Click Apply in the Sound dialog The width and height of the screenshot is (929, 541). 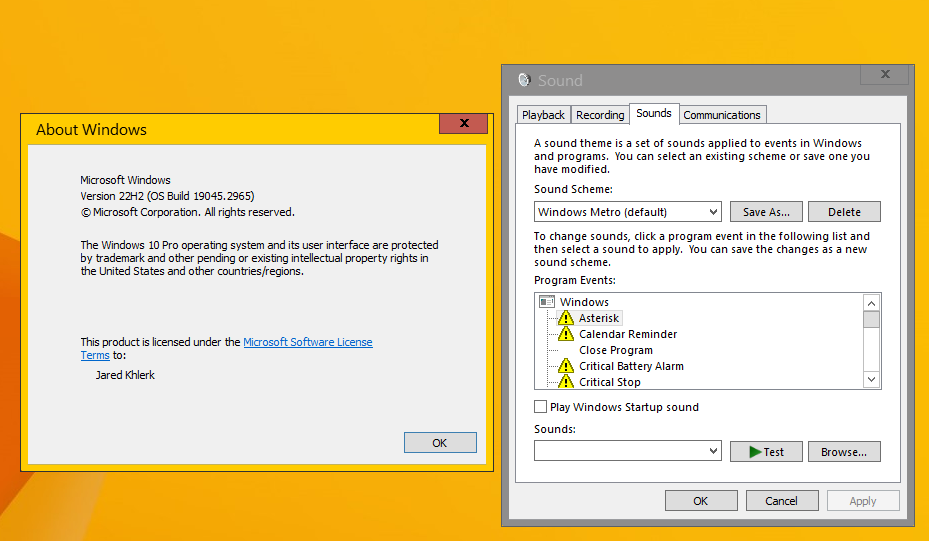(863, 501)
